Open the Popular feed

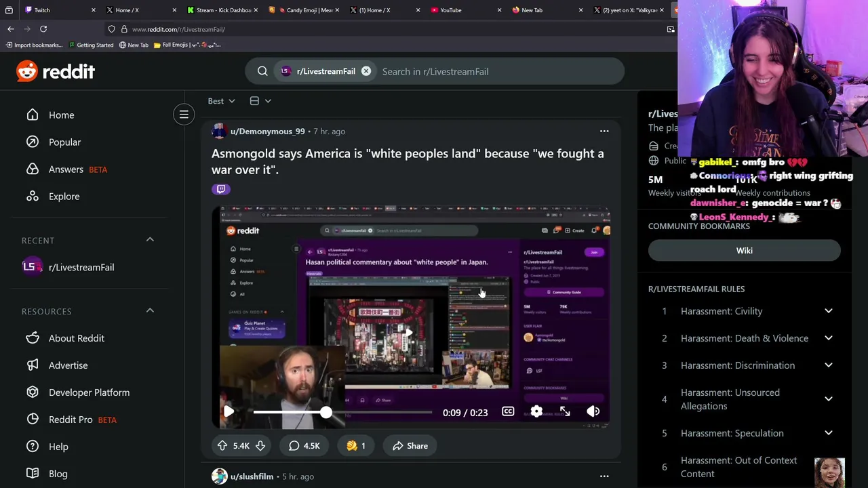64,142
